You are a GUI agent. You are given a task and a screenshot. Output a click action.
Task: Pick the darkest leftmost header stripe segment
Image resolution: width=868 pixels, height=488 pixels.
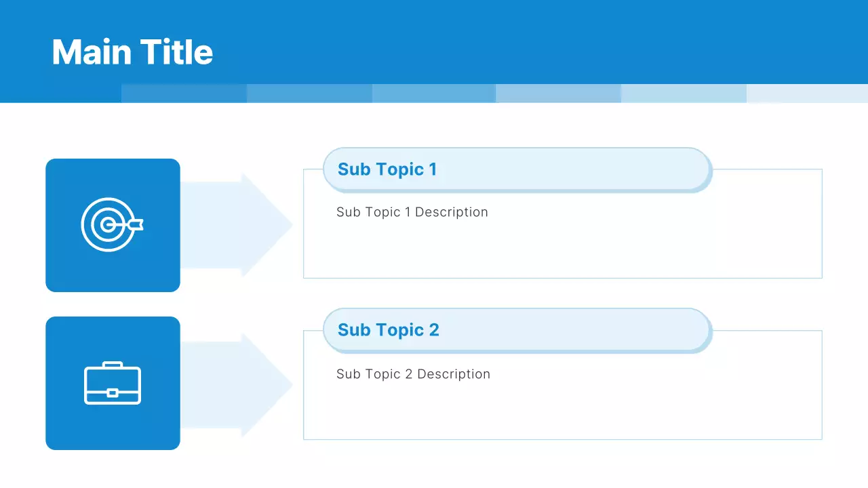pyautogui.click(x=184, y=94)
